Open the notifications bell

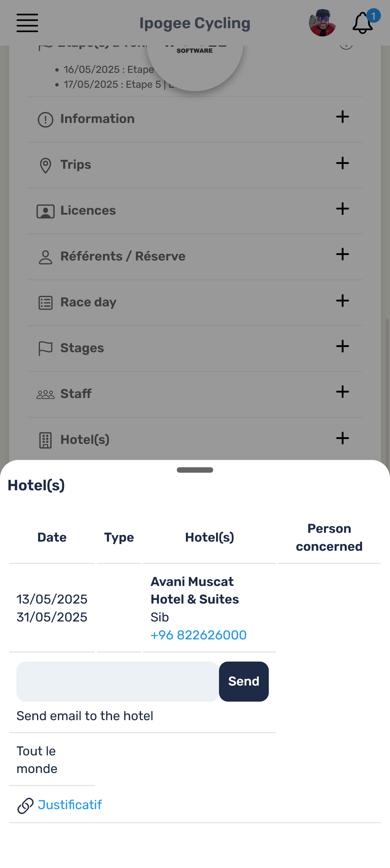pyautogui.click(x=363, y=23)
